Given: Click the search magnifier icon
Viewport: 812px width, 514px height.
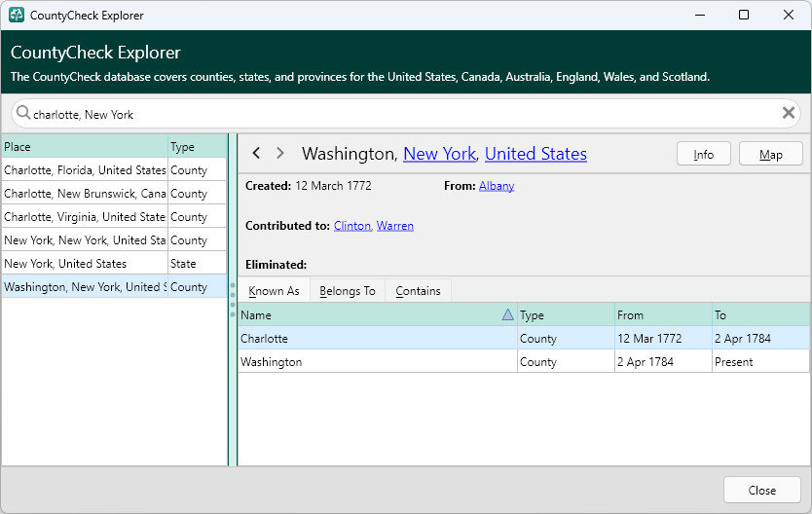Looking at the screenshot, I should tap(22, 112).
